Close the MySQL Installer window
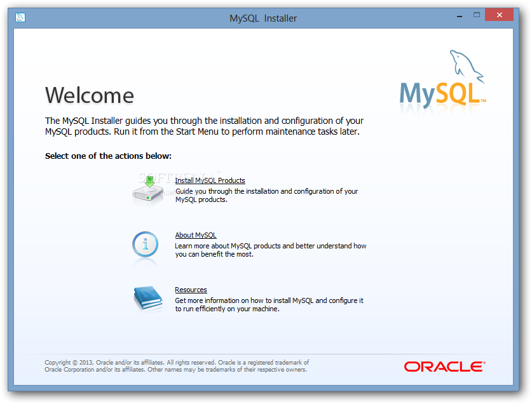Image resolution: width=532 pixels, height=404 pixels. click(x=499, y=15)
